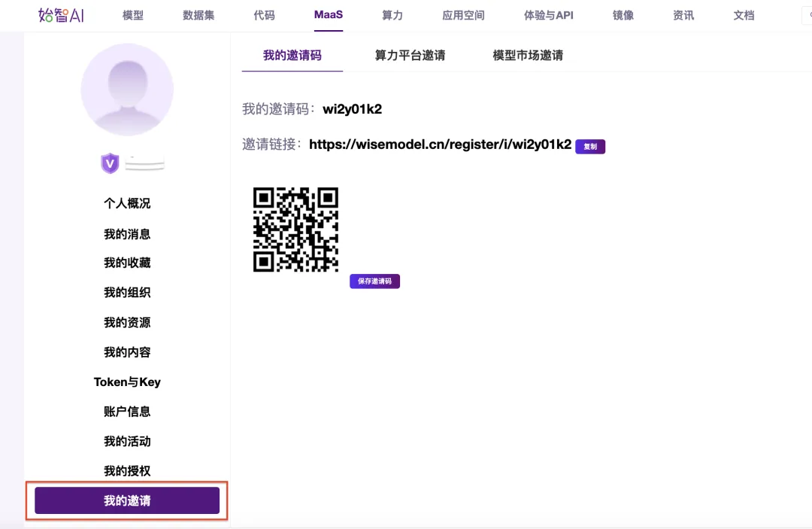Open 个人概况 in the sidebar
Image resolution: width=812 pixels, height=529 pixels.
pyautogui.click(x=127, y=203)
